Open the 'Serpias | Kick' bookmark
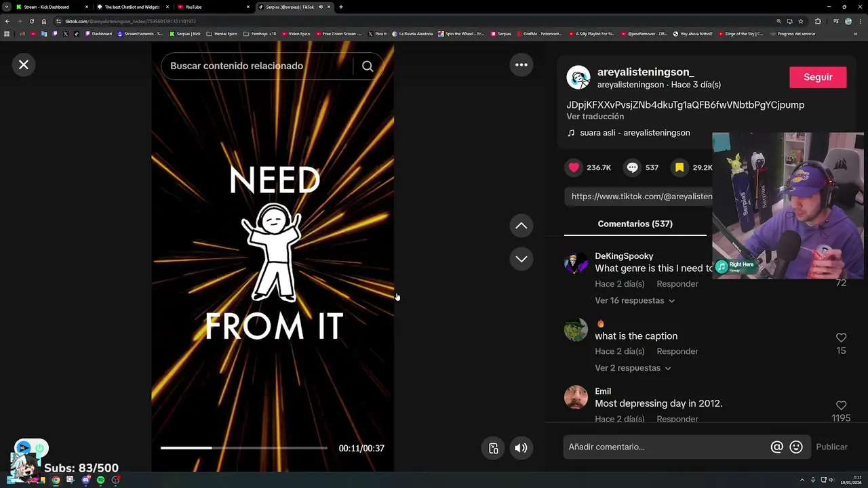 click(185, 34)
